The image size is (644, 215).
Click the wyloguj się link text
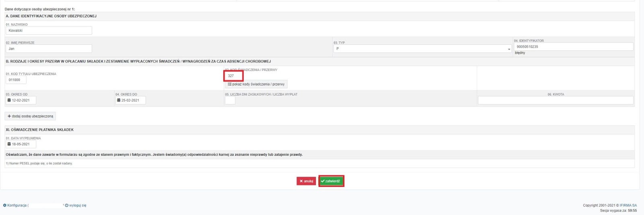pyautogui.click(x=78, y=205)
